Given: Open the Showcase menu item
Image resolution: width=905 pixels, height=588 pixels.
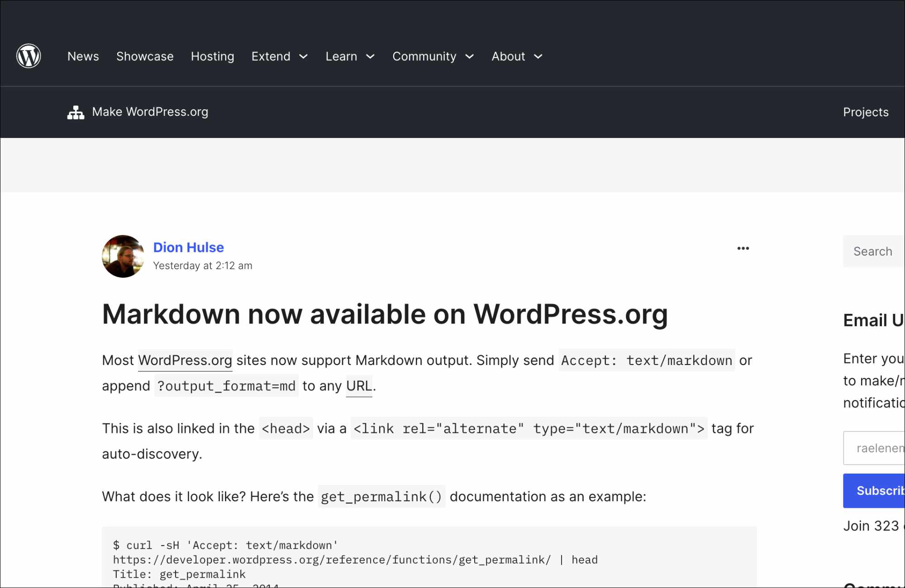Looking at the screenshot, I should [145, 57].
